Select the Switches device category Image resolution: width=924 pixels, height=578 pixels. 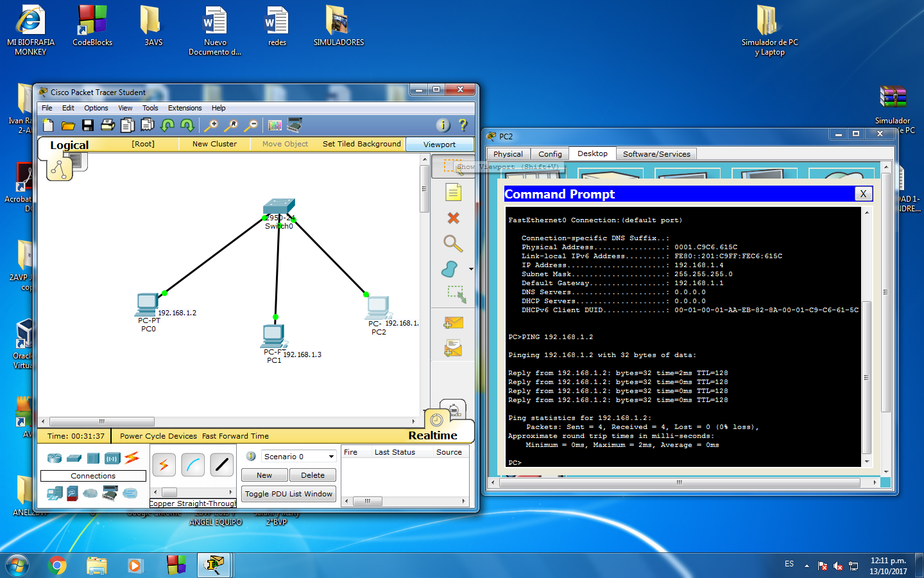tap(73, 458)
